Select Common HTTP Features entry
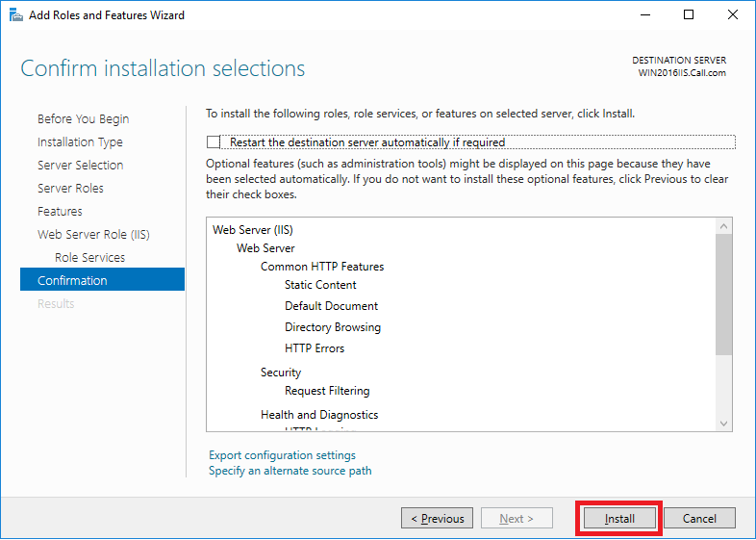 322,267
